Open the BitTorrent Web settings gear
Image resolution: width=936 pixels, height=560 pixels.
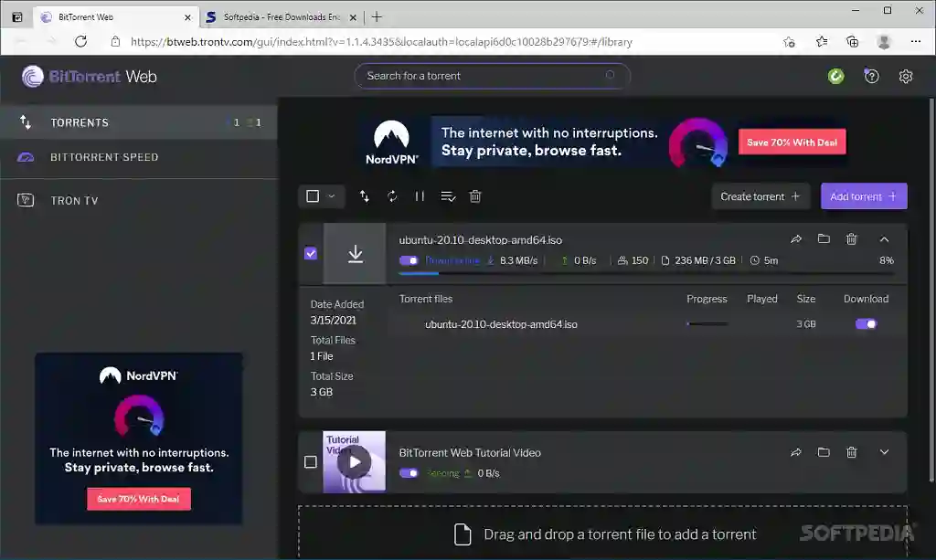click(906, 77)
